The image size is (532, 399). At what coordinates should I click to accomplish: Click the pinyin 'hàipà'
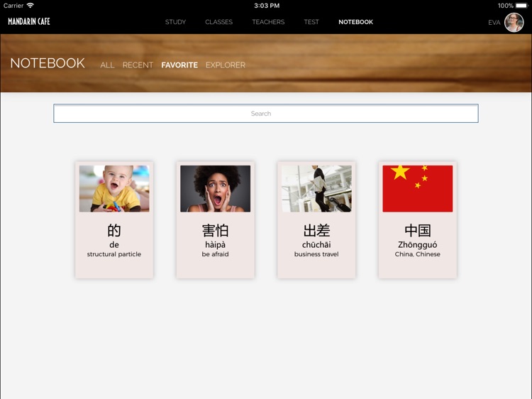click(216, 245)
